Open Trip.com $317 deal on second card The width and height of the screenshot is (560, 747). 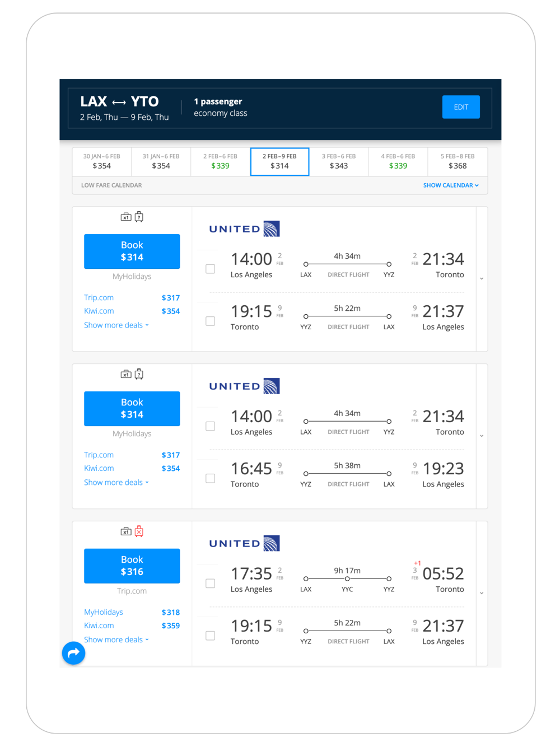(x=132, y=455)
